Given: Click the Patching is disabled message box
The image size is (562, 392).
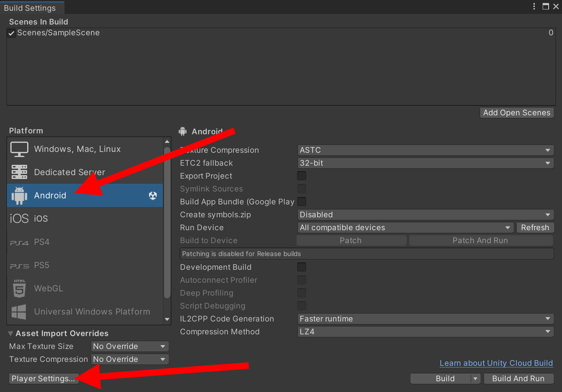Looking at the screenshot, I should 366,254.
